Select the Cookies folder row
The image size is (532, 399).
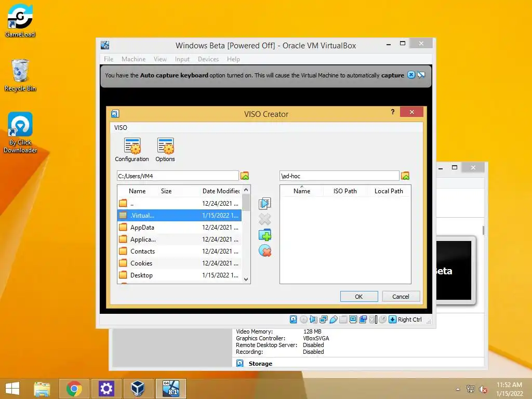(x=179, y=263)
